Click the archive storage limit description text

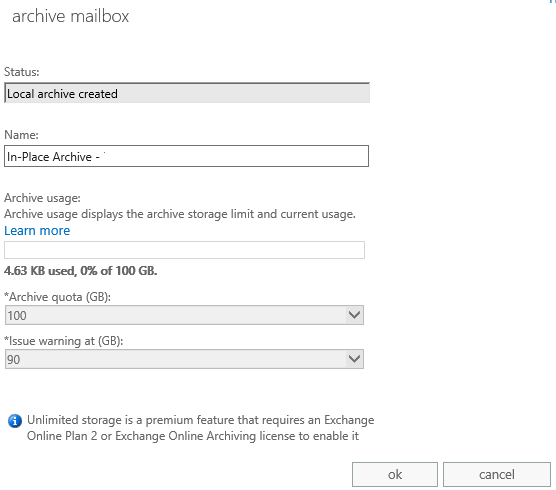(180, 214)
